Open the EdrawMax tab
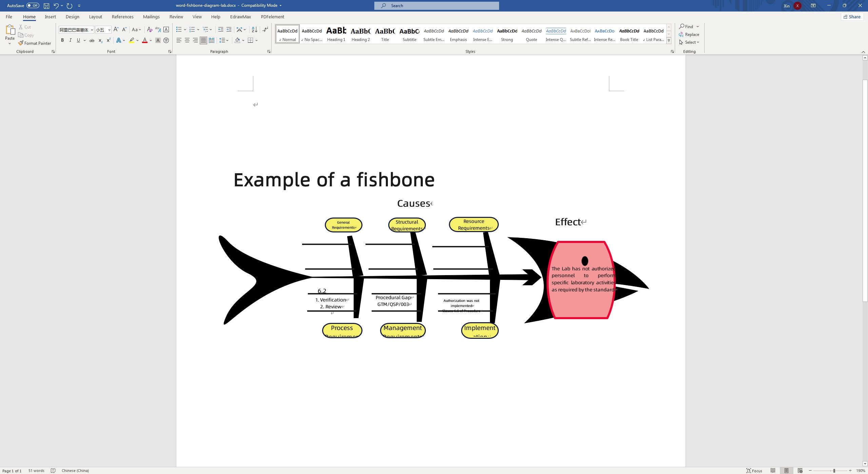The width and height of the screenshot is (868, 474). coord(240,17)
